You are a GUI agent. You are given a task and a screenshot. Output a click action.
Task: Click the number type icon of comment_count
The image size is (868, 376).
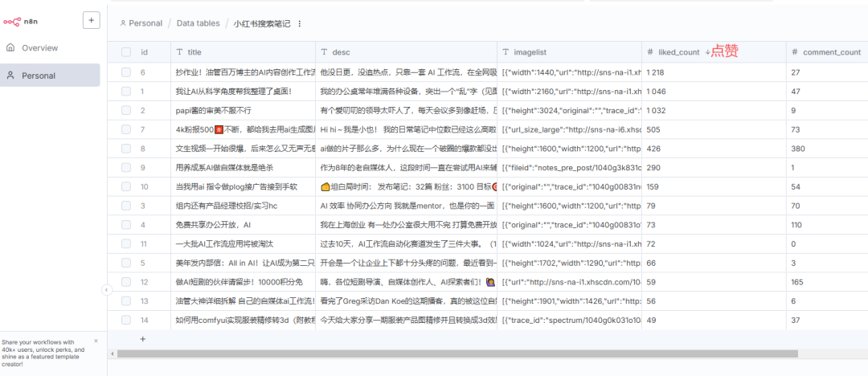tap(794, 52)
